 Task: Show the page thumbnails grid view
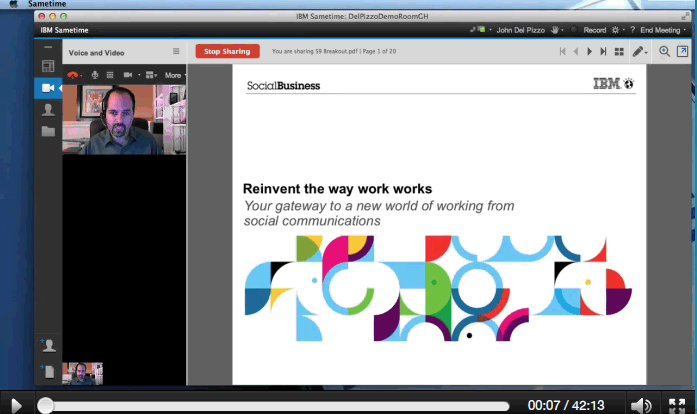point(619,52)
